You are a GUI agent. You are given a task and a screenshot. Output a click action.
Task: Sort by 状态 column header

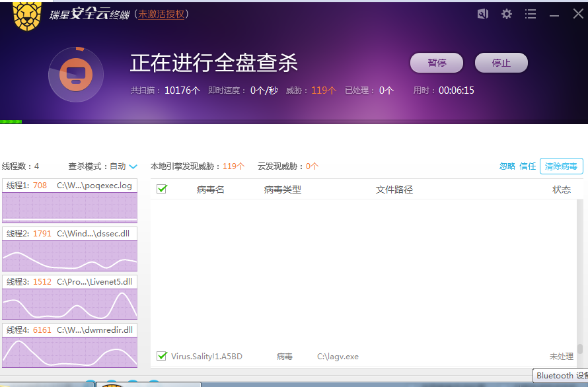click(562, 190)
